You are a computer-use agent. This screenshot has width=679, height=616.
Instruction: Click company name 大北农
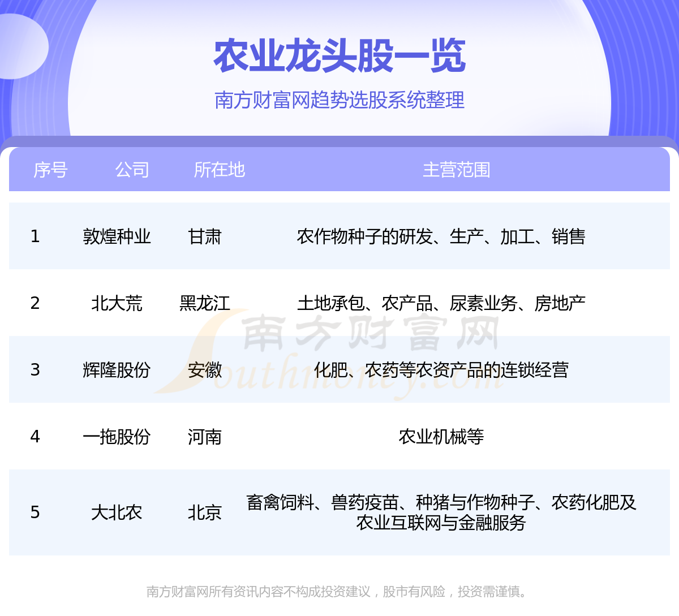(x=117, y=512)
